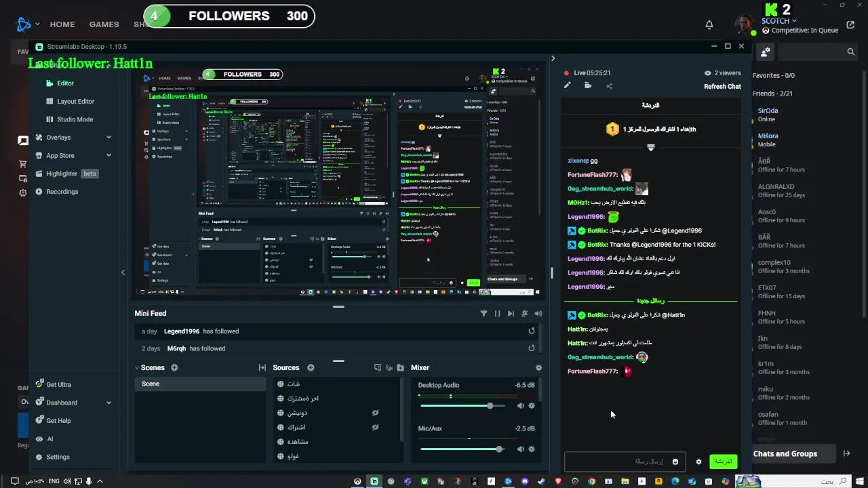Click the guest cam icon in Sources header

click(x=389, y=368)
